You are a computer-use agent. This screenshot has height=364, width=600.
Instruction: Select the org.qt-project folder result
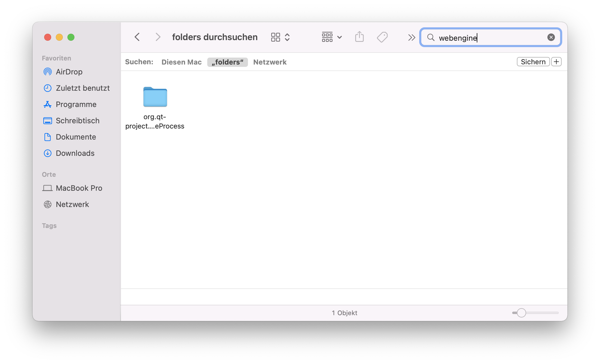pyautogui.click(x=155, y=97)
